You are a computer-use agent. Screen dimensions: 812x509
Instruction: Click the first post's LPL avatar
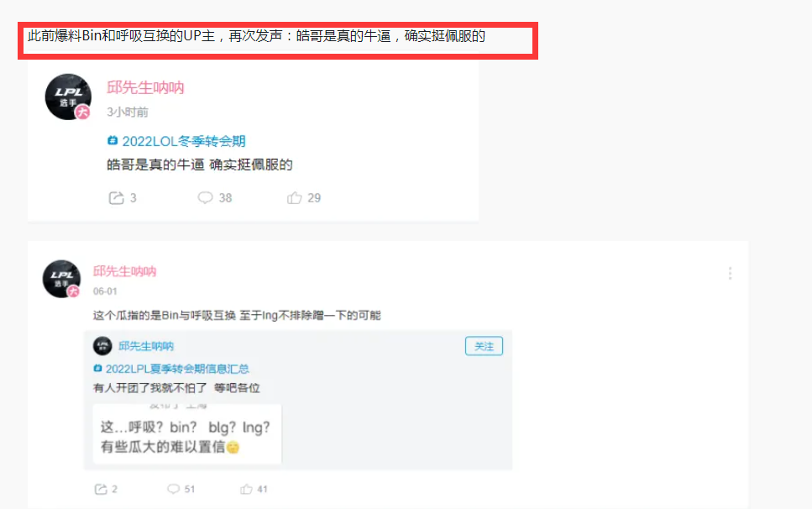click(68, 97)
